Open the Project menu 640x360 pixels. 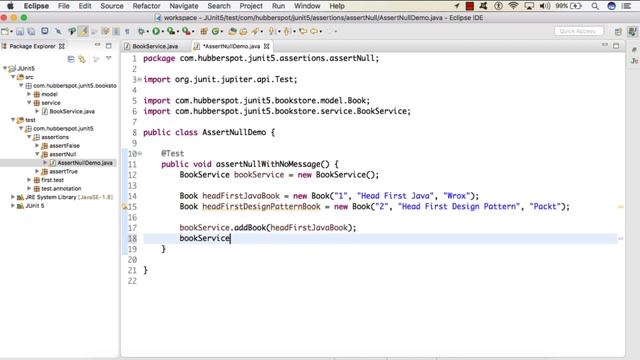point(251,6)
